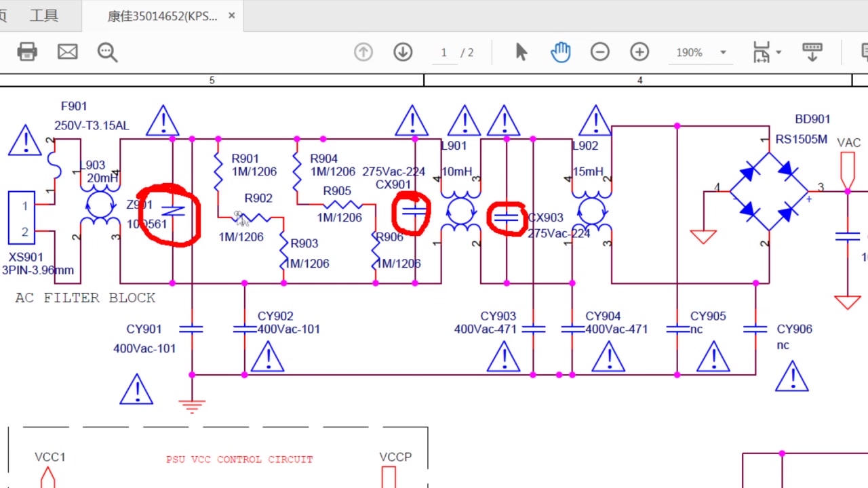The width and height of the screenshot is (868, 488).
Task: Click the warning triangle under CY902
Action: (267, 357)
